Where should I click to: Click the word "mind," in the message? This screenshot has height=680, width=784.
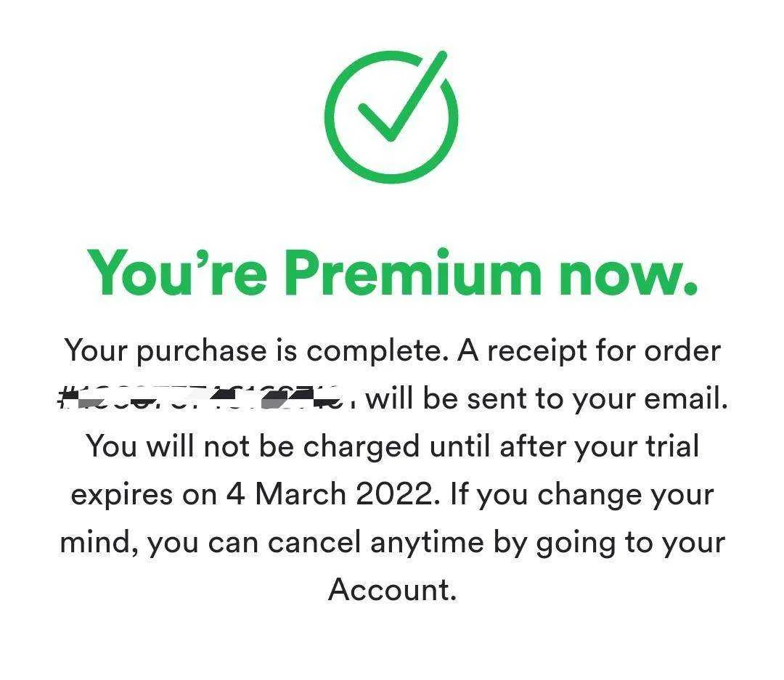pyautogui.click(x=98, y=542)
